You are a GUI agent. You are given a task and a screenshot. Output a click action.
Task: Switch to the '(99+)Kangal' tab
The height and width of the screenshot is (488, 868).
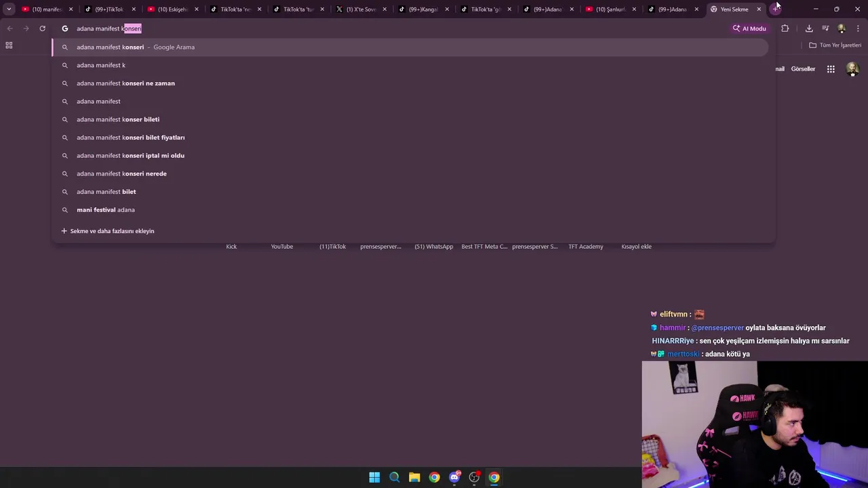(422, 9)
